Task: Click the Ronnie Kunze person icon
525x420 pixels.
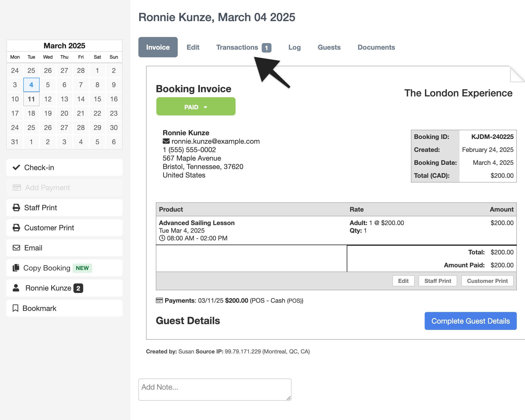Action: (x=16, y=288)
